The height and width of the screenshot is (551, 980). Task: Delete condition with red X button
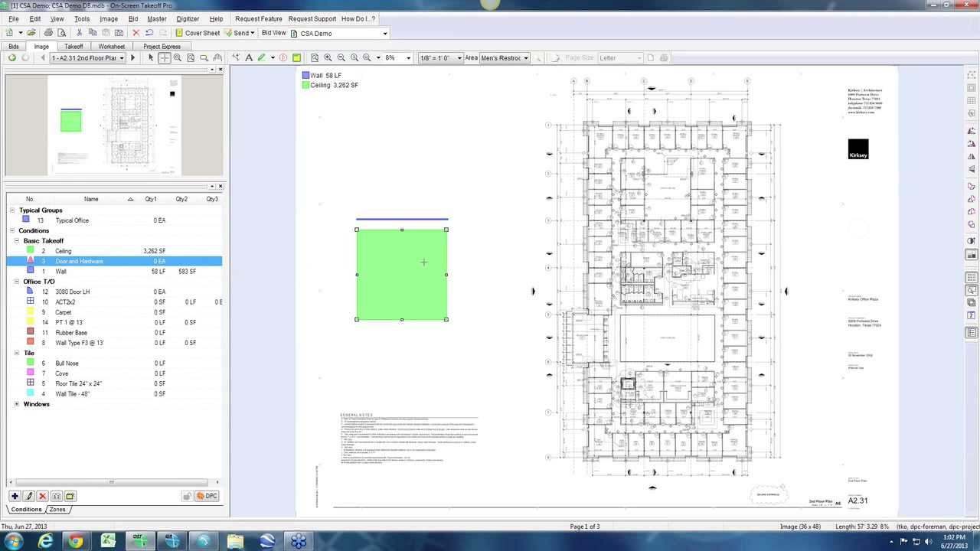[x=43, y=496]
